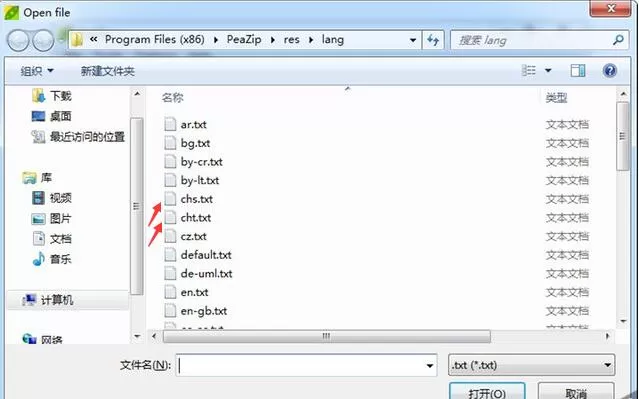
Task: Click the 下载 folder icon in sidebar
Action: tap(39, 96)
